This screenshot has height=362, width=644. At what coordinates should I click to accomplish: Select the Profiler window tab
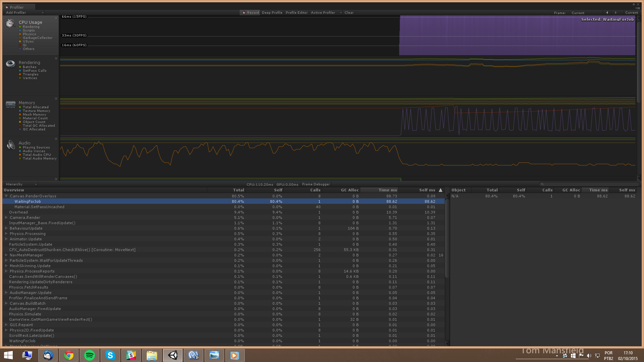[x=19, y=7]
